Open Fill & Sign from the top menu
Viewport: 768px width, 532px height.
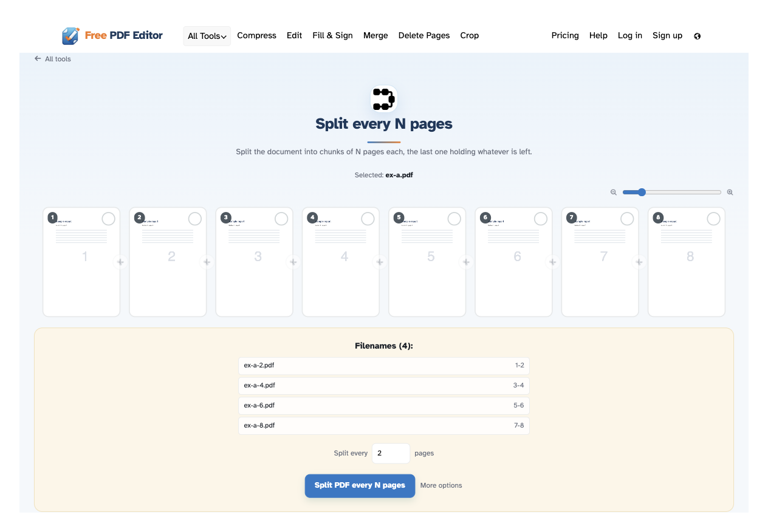[332, 36]
